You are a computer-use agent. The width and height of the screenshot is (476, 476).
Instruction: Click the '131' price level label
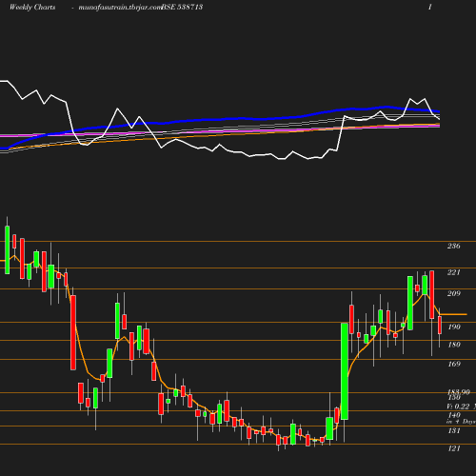click(x=454, y=430)
